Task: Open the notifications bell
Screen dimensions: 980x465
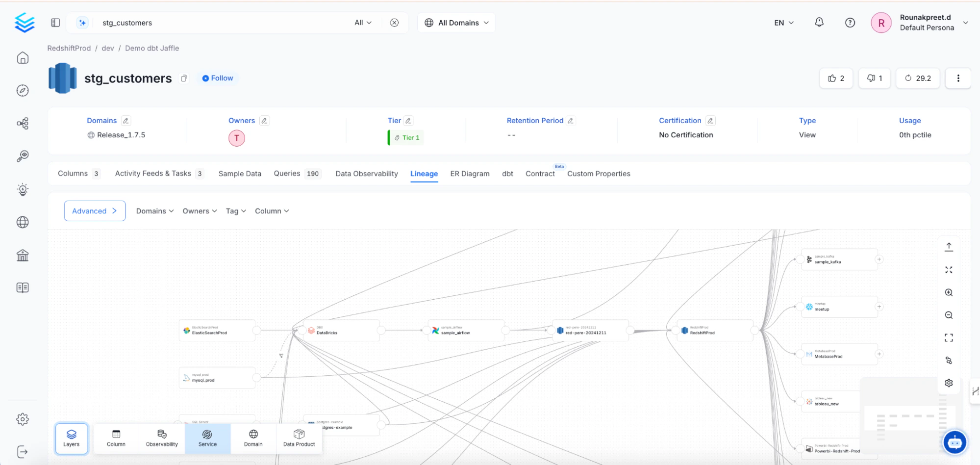Action: coord(819,23)
